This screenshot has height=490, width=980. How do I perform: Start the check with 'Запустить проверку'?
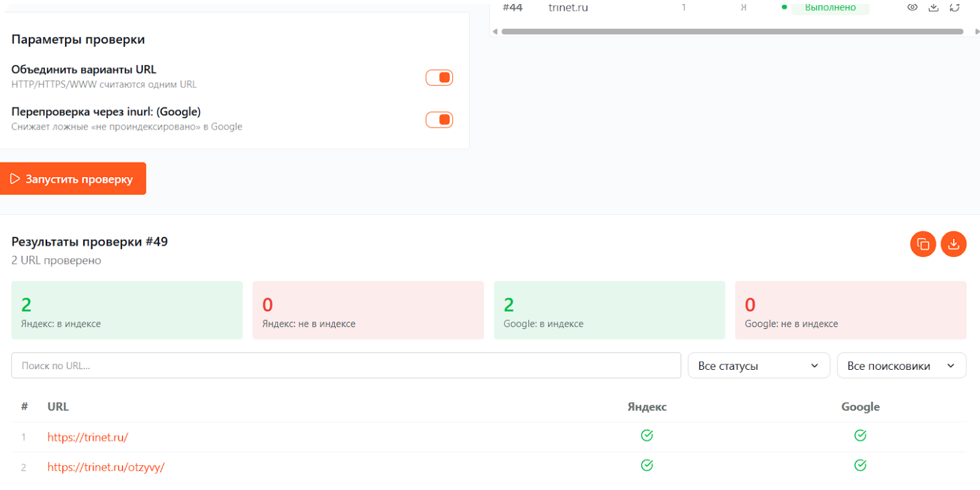coord(72,179)
